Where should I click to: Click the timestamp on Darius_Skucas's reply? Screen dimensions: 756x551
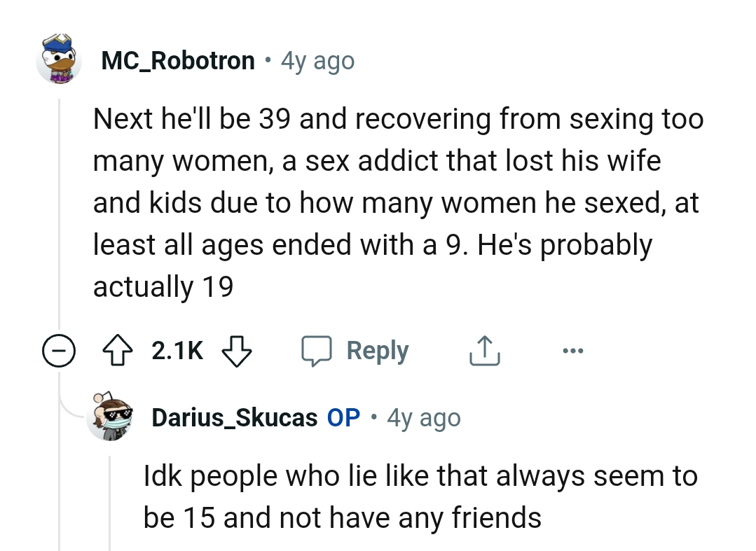point(424,418)
